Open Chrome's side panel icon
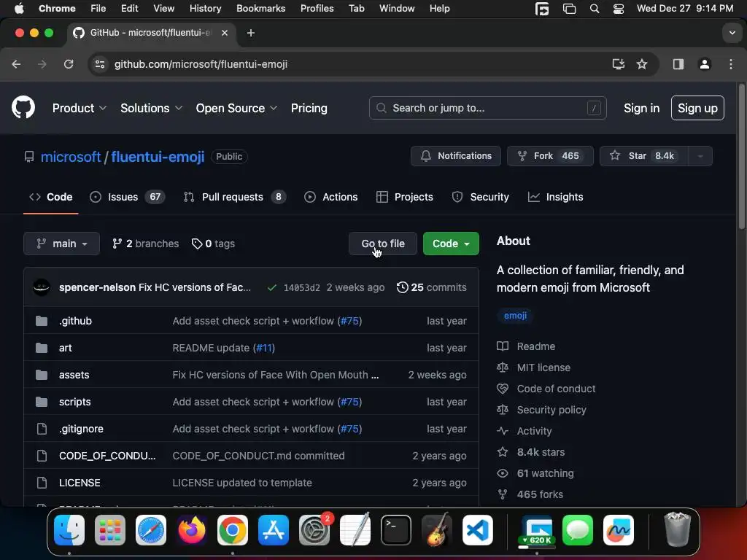The height and width of the screenshot is (560, 747). click(678, 64)
